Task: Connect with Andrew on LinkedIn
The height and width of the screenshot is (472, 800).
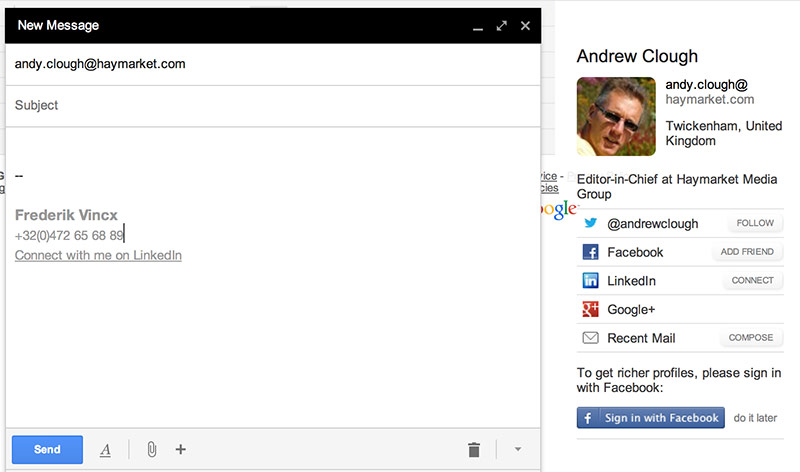Action: coord(753,280)
